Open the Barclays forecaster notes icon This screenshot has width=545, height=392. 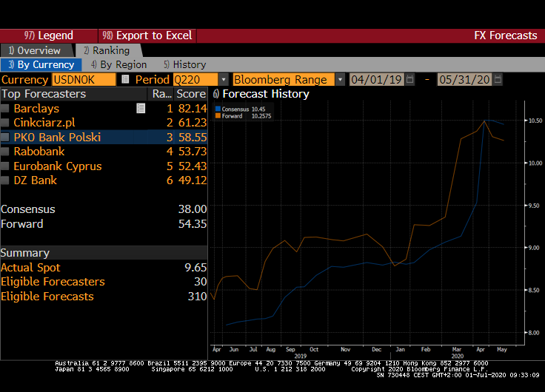[141, 109]
